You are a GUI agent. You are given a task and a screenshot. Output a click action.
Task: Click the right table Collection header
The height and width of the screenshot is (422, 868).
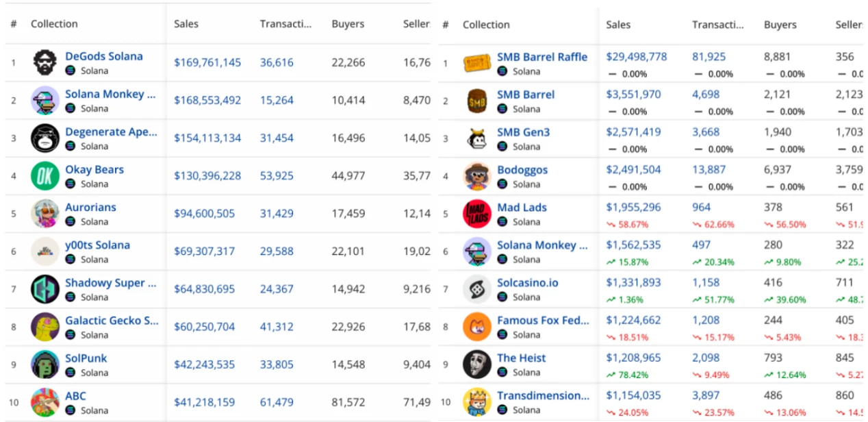(x=486, y=25)
